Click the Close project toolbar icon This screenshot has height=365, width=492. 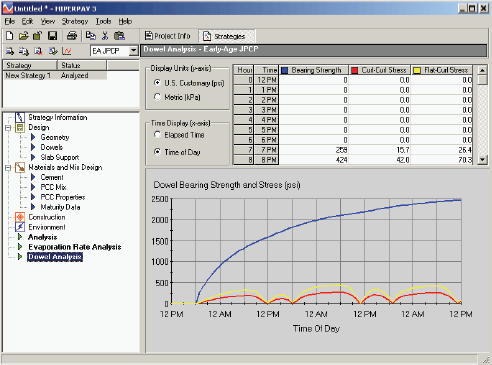(37, 36)
